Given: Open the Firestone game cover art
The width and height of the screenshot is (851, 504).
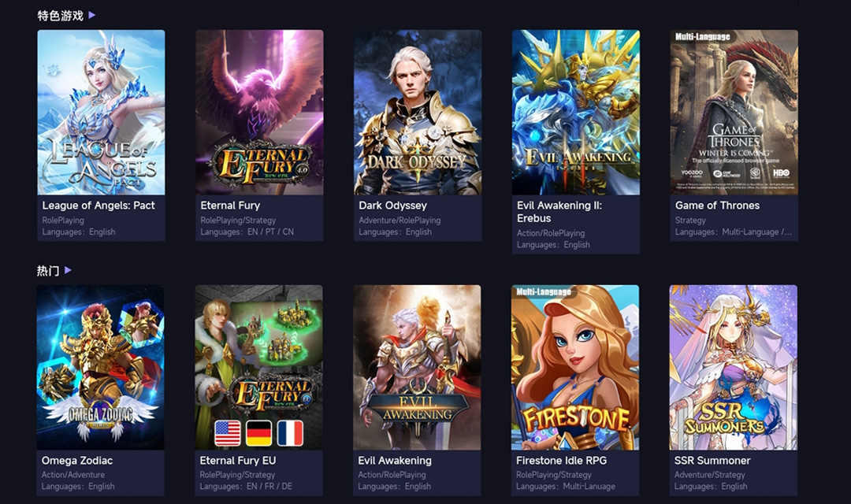Looking at the screenshot, I should (575, 367).
